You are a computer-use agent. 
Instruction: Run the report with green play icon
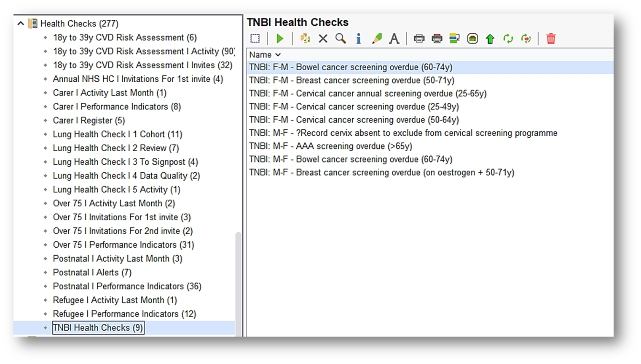pyautogui.click(x=280, y=39)
